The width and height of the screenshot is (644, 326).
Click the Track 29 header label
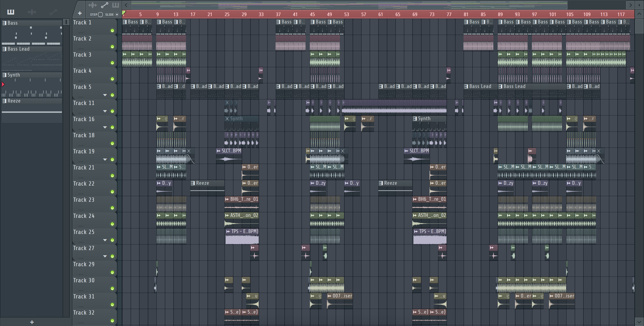point(84,264)
